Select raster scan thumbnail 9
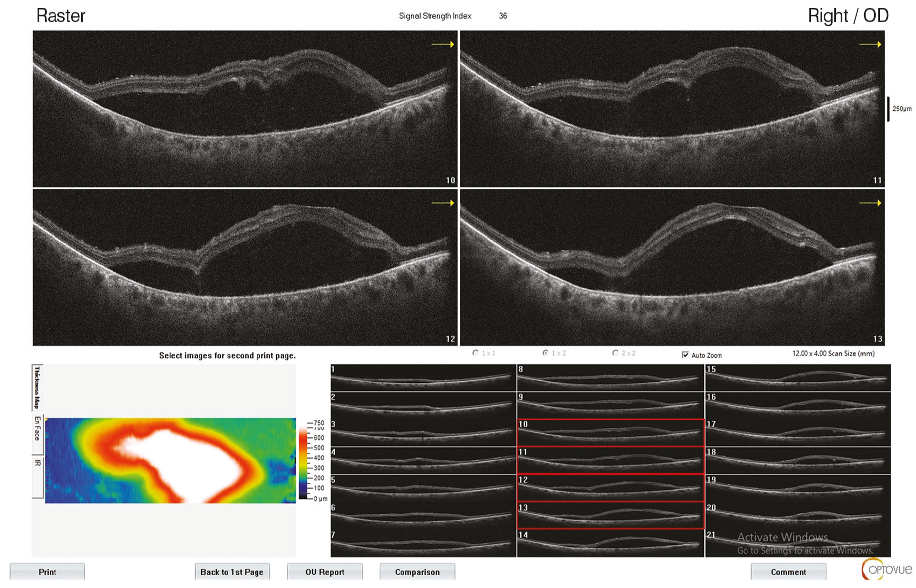The image size is (916, 588). click(610, 405)
